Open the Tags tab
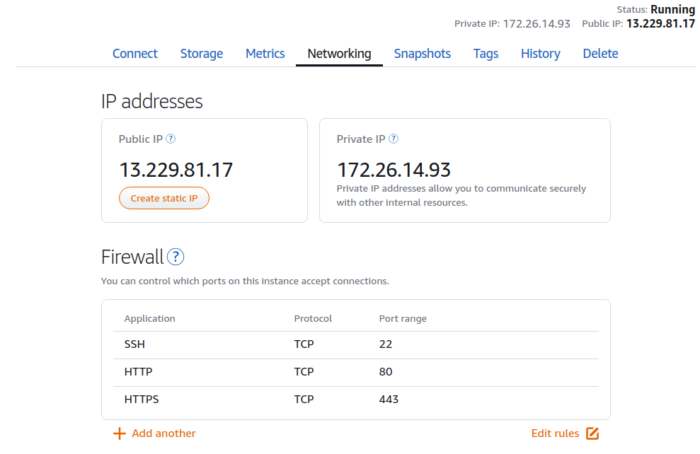This screenshot has height=454, width=700. [486, 54]
